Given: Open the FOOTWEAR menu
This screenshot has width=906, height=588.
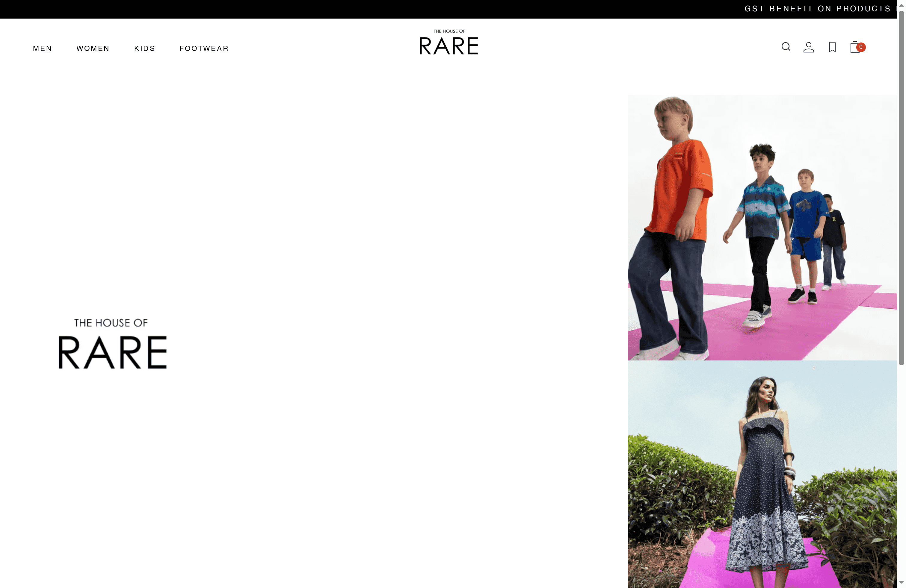Looking at the screenshot, I should (x=204, y=48).
